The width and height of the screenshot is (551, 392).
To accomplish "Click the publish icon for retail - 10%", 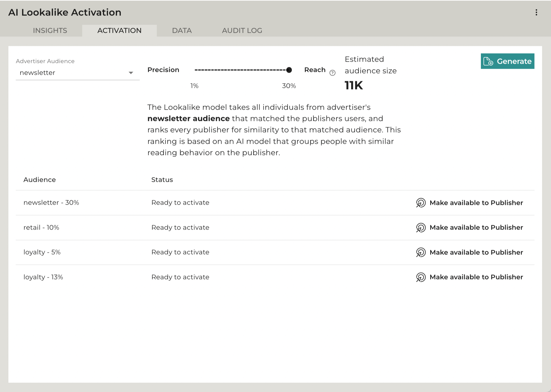I will [x=421, y=227].
